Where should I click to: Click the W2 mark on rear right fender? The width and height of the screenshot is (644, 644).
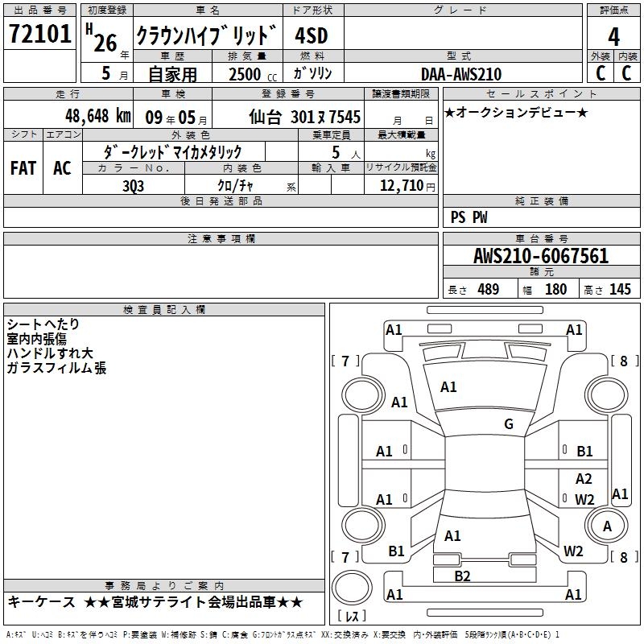[x=573, y=551]
